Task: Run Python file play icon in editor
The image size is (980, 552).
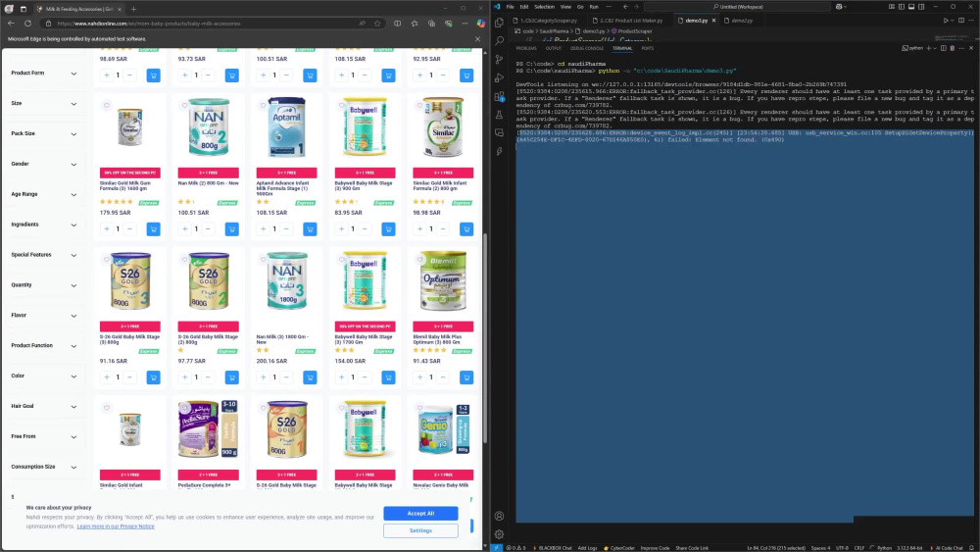Action: [946, 21]
